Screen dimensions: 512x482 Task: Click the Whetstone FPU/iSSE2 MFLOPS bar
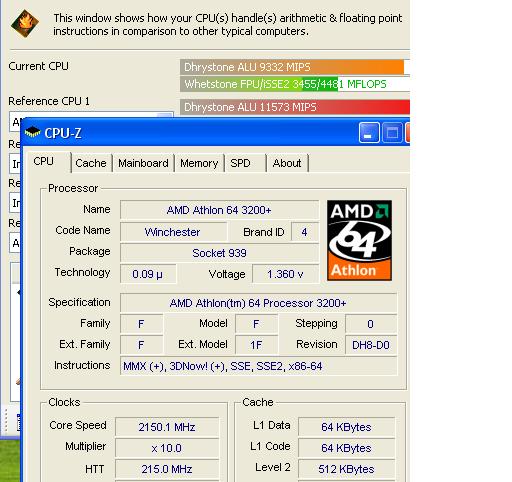[x=295, y=84]
